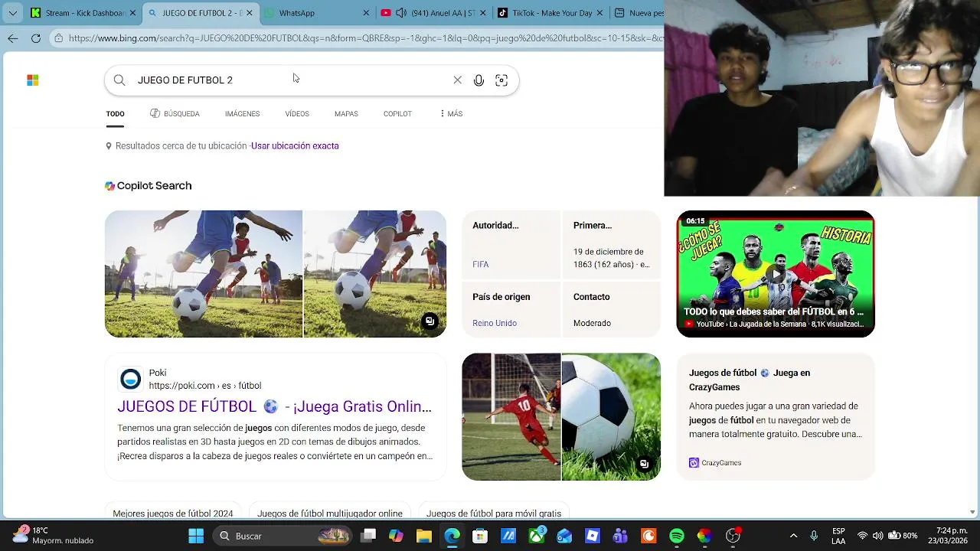This screenshot has width=980, height=551.
Task: Open the weather widget showing 18°C
Action: [52, 536]
